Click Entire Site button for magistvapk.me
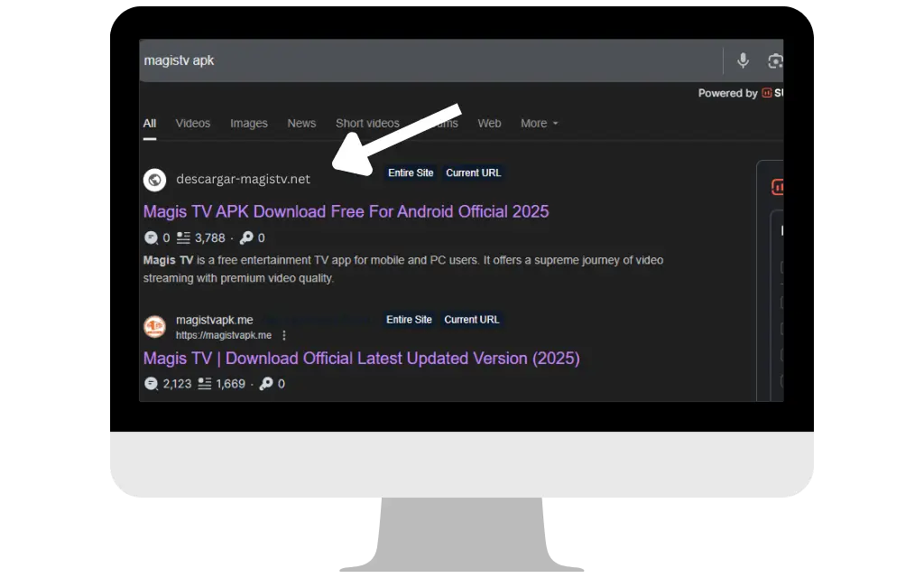This screenshot has height=578, width=924. (409, 320)
